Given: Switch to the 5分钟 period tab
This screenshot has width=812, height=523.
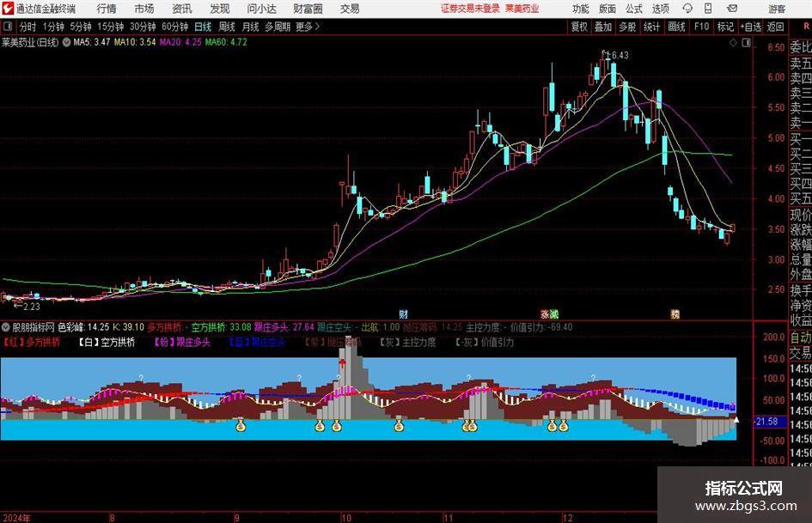Looking at the screenshot, I should pos(80,27).
